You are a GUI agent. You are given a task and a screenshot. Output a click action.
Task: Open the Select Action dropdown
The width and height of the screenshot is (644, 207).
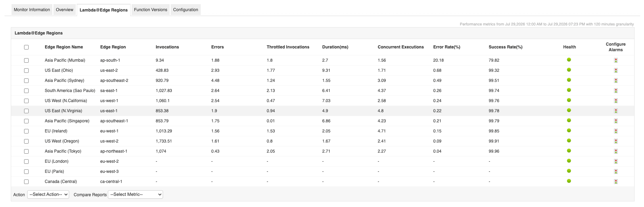coord(48,194)
